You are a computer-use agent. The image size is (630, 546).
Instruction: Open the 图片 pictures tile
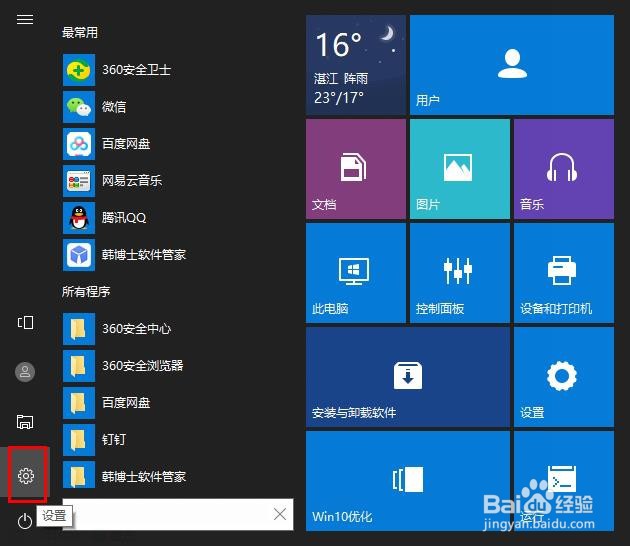coord(460,169)
